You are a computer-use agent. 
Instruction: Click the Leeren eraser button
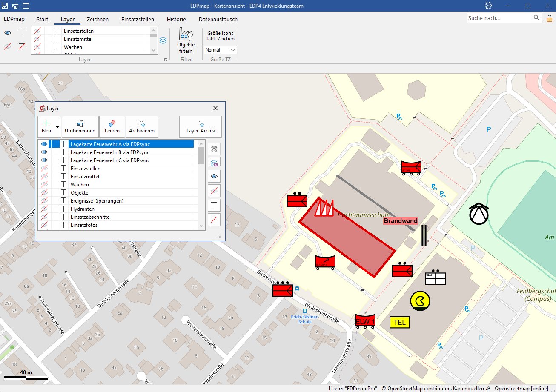[x=112, y=126]
